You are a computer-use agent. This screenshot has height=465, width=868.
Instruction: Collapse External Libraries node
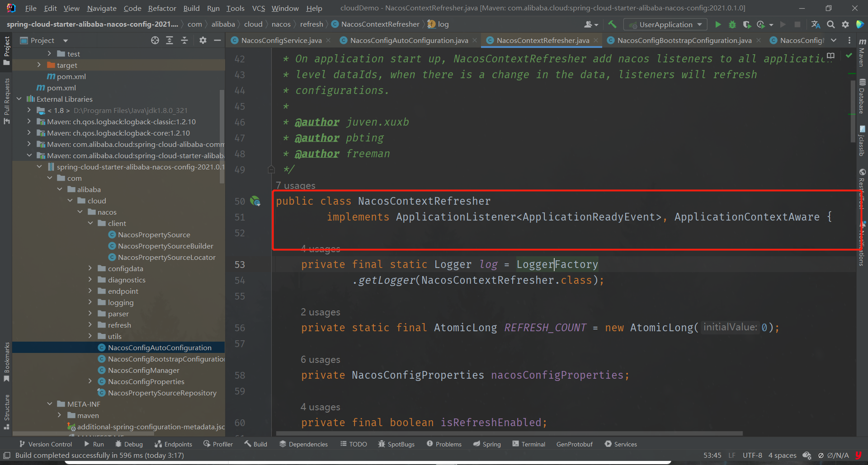[19, 99]
